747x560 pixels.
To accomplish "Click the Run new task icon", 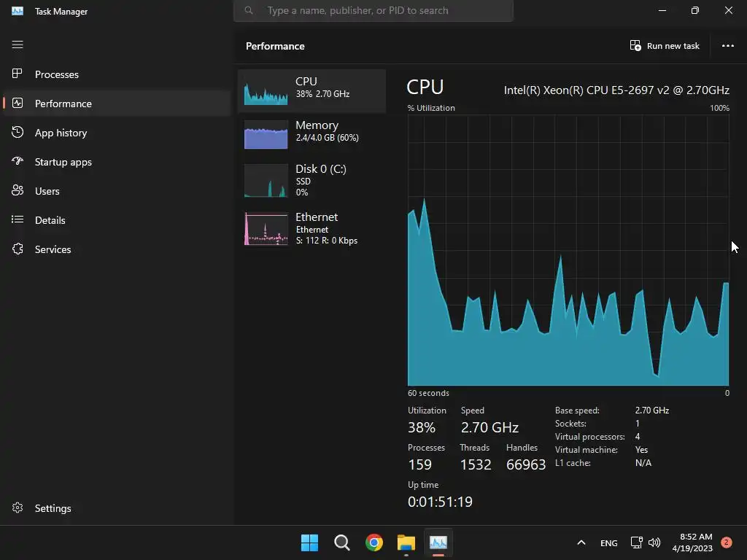I will pyautogui.click(x=635, y=46).
